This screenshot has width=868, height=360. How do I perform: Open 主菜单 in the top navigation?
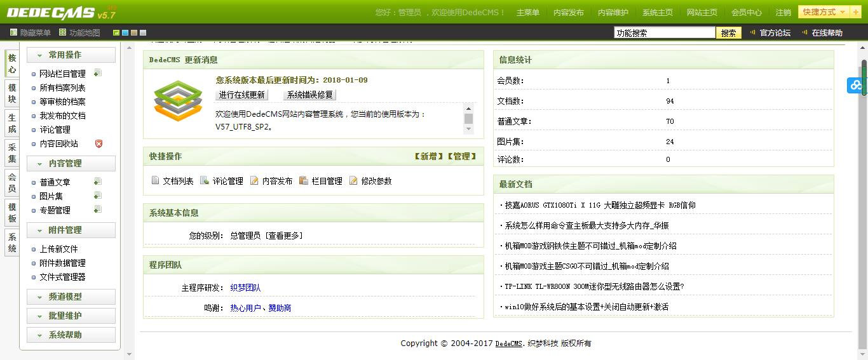528,12
